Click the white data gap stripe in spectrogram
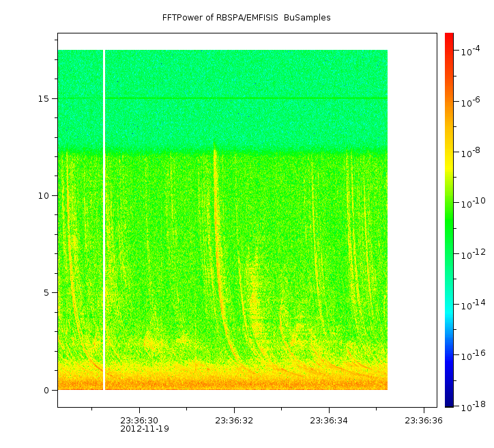Image resolution: width=494 pixels, height=448 pixels. tap(104, 220)
